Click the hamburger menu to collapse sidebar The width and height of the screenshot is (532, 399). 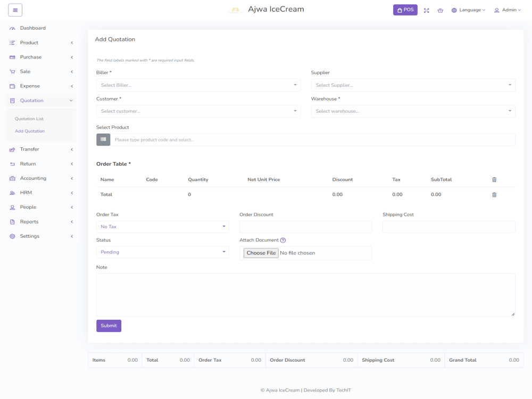click(15, 9)
